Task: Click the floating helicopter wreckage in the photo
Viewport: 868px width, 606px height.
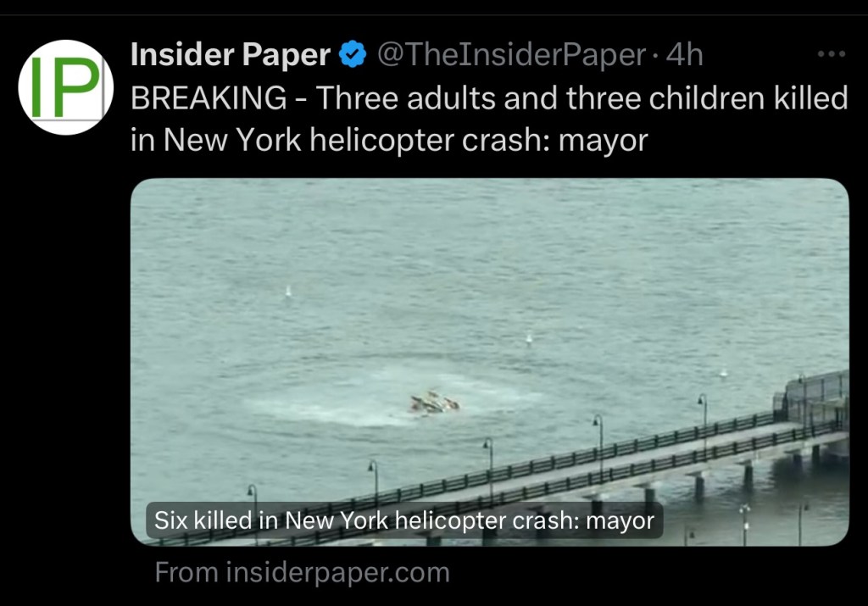Action: point(435,403)
